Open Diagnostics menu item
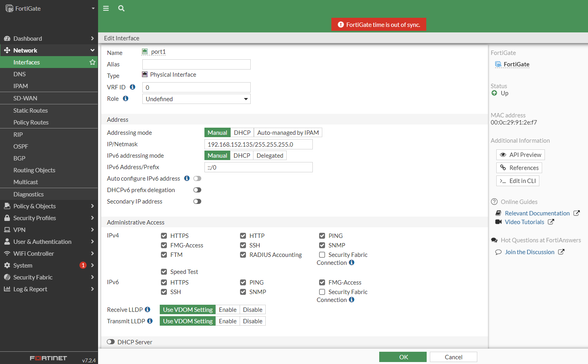 tap(49, 194)
